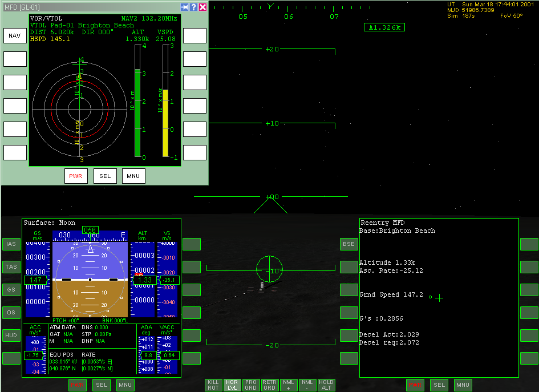Image resolution: width=539 pixels, height=392 pixels.
Task: Click the VTOL circular approach indicator
Action: [80, 110]
